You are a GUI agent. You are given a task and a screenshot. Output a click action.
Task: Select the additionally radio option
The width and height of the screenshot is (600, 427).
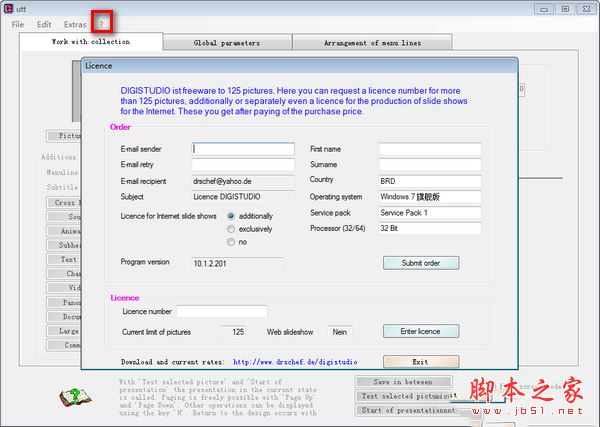tap(231, 216)
